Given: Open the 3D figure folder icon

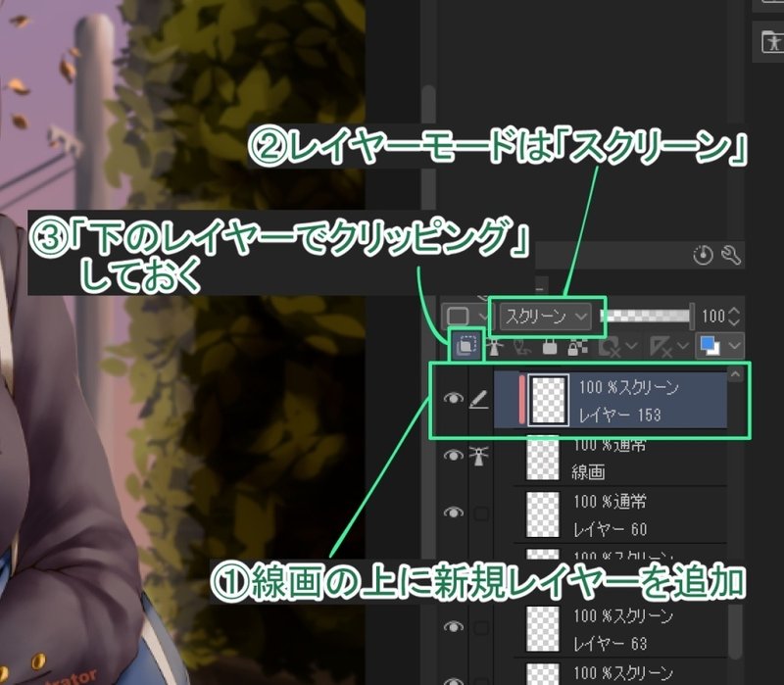Looking at the screenshot, I should (771, 42).
